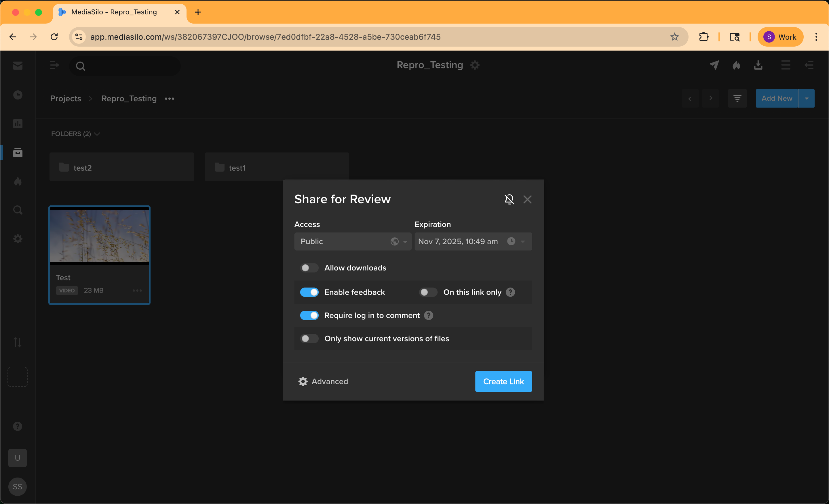Select Projects in the breadcrumb
The width and height of the screenshot is (829, 504).
click(65, 98)
